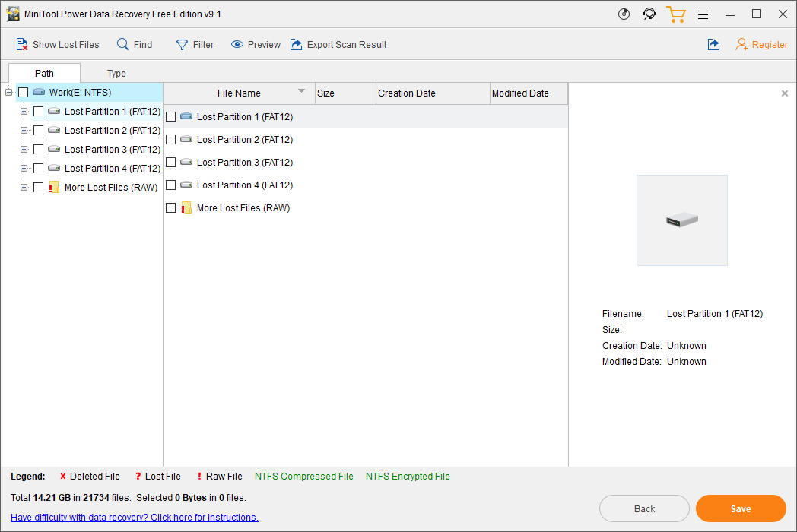The height and width of the screenshot is (532, 797).
Task: Click the 'NTFS Encrypted File' legend text
Action: (408, 476)
